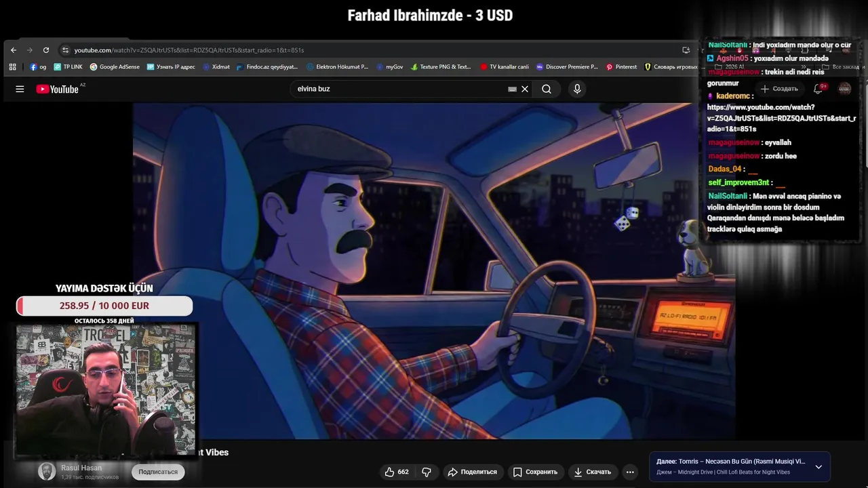Click the Далее: Tomris next-track title
Image resolution: width=868 pixels, height=488 pixels.
(731, 462)
